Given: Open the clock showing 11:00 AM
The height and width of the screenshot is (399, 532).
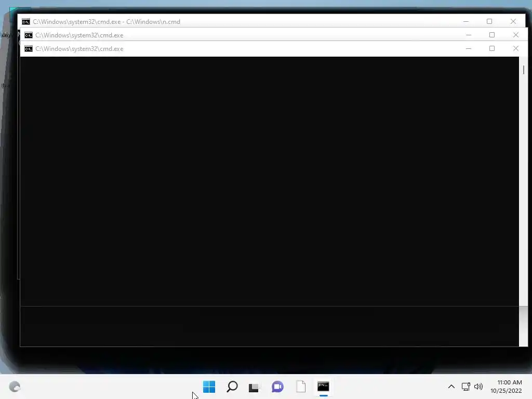Looking at the screenshot, I should [x=506, y=387].
